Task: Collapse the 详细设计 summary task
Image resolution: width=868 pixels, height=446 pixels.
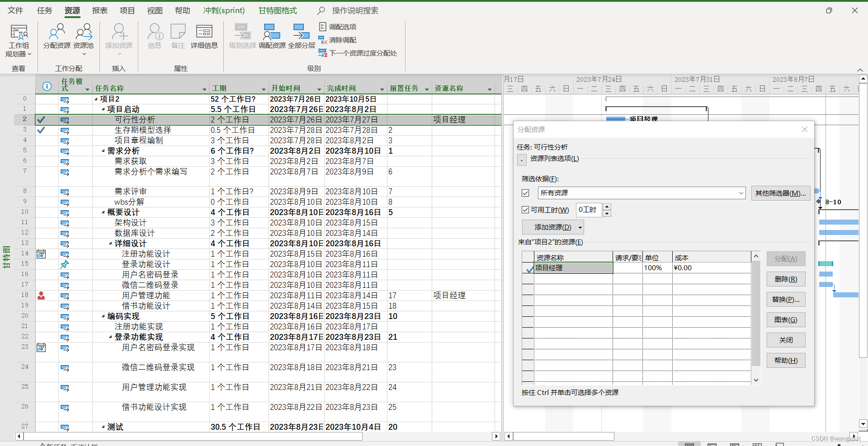Action: (110, 244)
